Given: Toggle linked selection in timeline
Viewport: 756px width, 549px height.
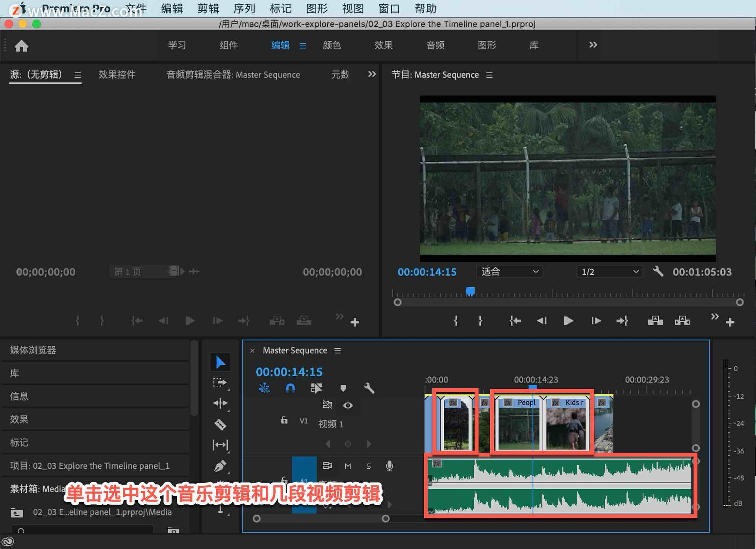Looking at the screenshot, I should 317,388.
